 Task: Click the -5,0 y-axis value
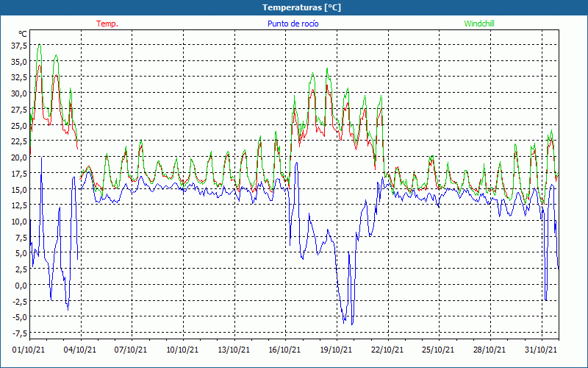(20, 316)
